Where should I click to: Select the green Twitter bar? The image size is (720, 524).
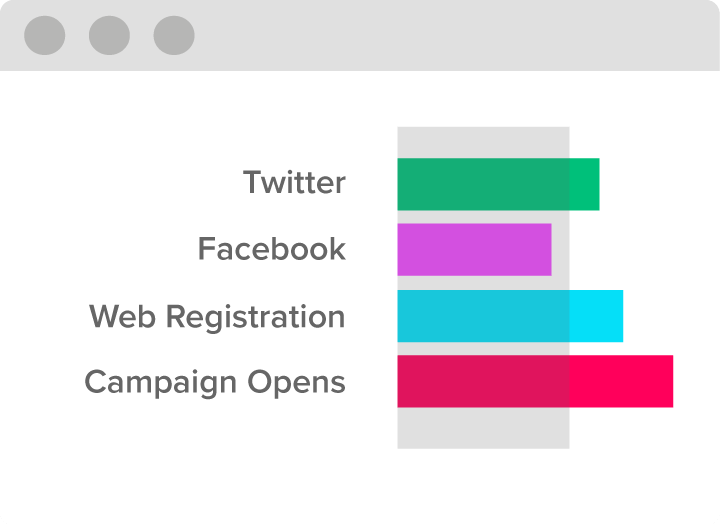498,184
